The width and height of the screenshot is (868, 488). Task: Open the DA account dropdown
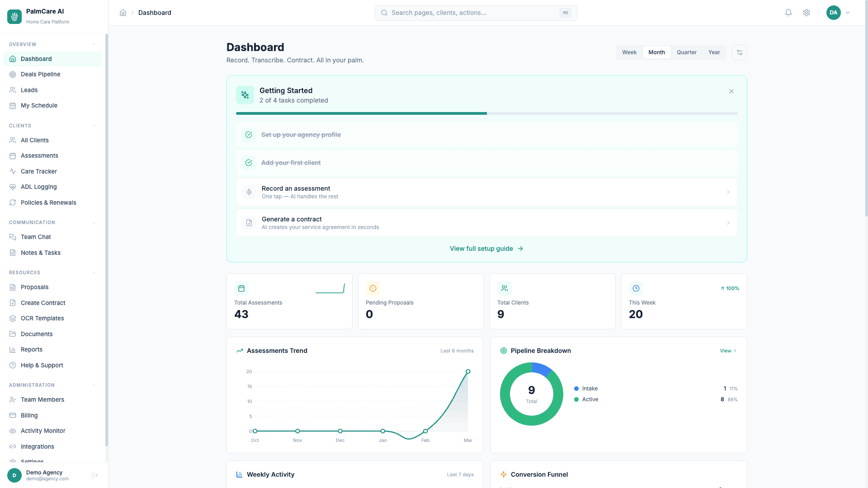click(x=839, y=13)
